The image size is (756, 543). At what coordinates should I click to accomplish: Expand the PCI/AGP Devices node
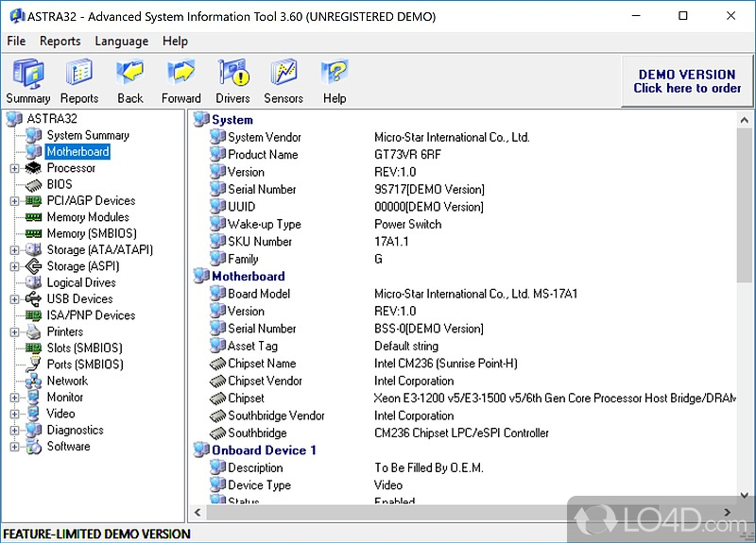point(14,201)
